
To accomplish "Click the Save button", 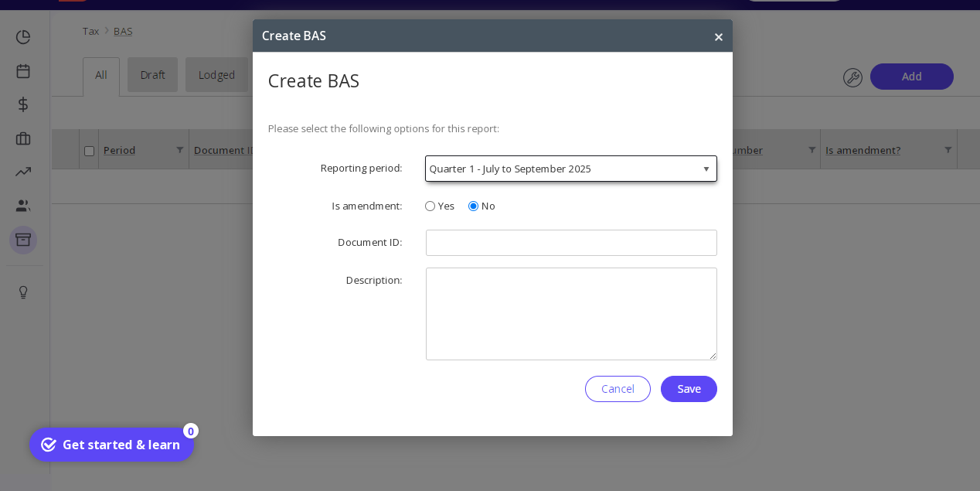I will coord(689,389).
